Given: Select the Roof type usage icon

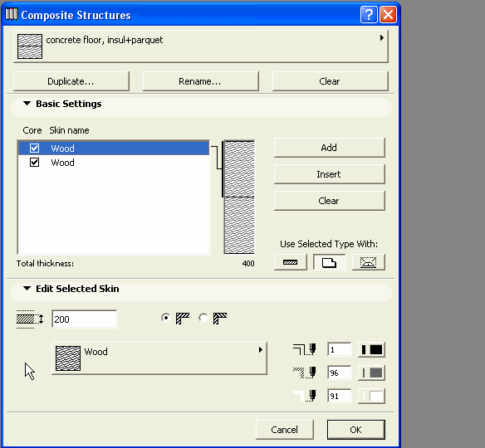Looking at the screenshot, I should click(369, 262).
